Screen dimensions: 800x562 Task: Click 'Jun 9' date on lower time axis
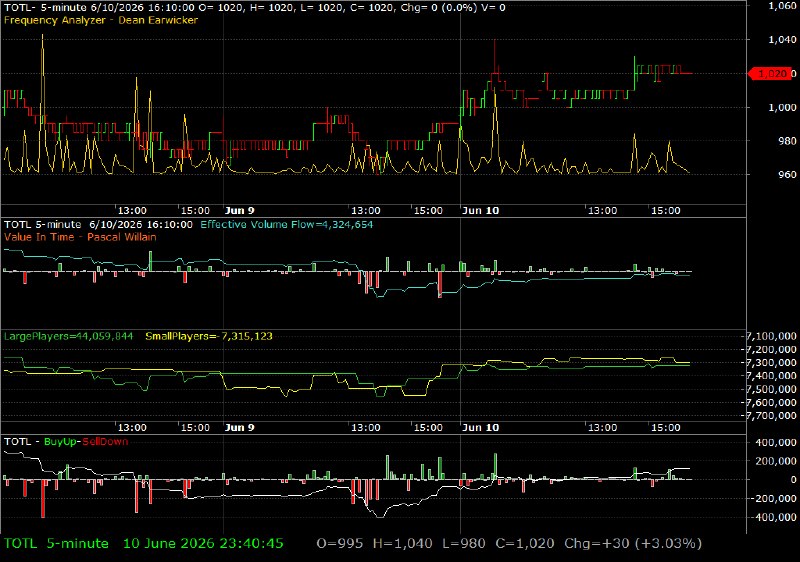pyautogui.click(x=239, y=427)
